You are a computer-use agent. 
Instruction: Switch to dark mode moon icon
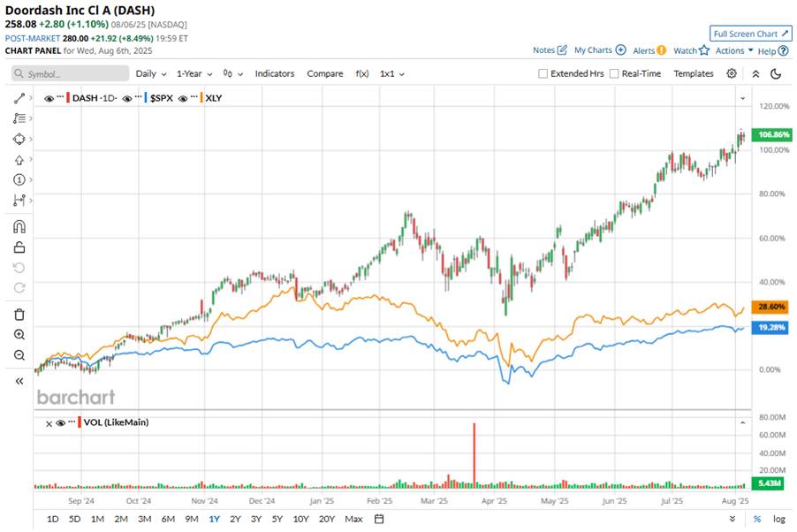click(x=776, y=73)
